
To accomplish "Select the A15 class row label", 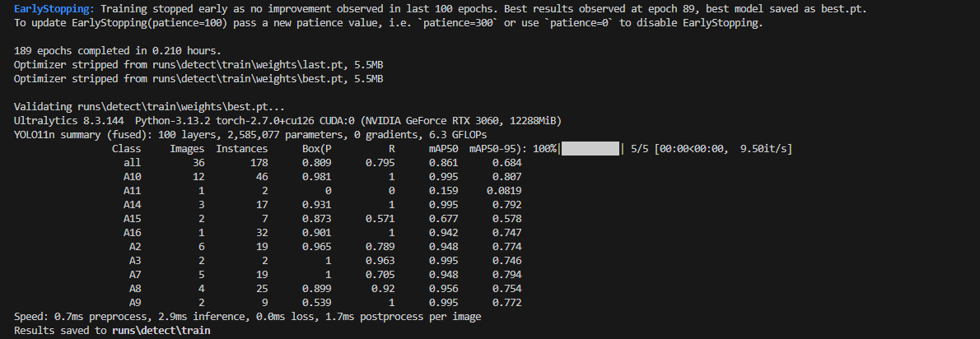I will pyautogui.click(x=133, y=219).
